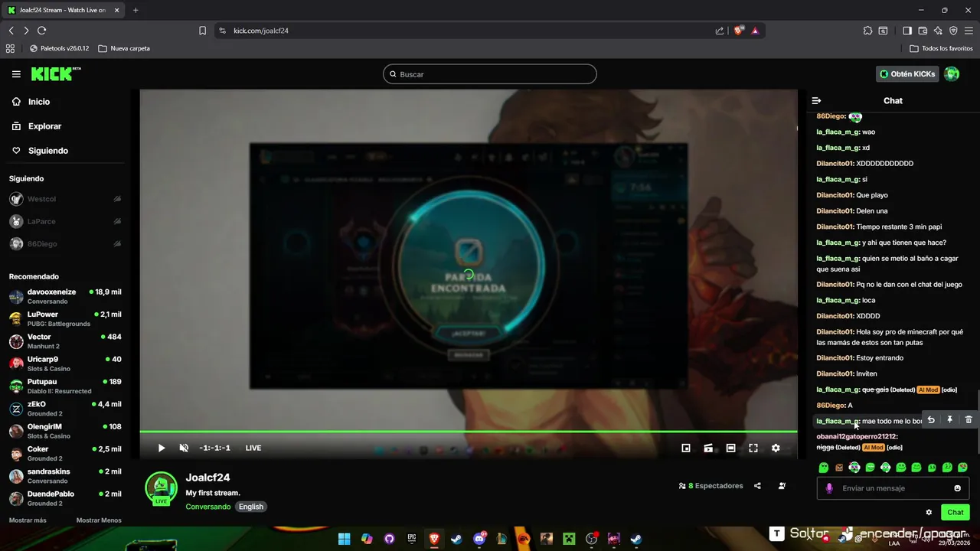Open recommended channel OlengirlM
This screenshot has width=980, height=551.
65,431
